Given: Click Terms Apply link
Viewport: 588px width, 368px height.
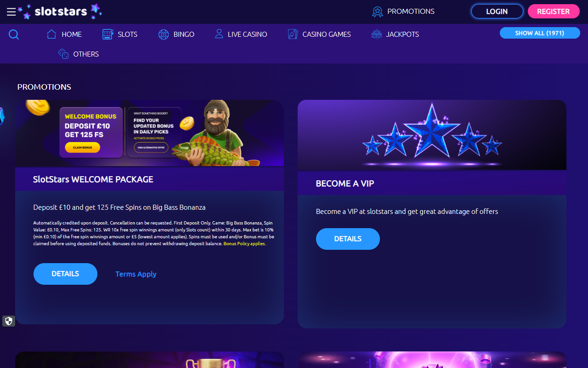Looking at the screenshot, I should 136,274.
